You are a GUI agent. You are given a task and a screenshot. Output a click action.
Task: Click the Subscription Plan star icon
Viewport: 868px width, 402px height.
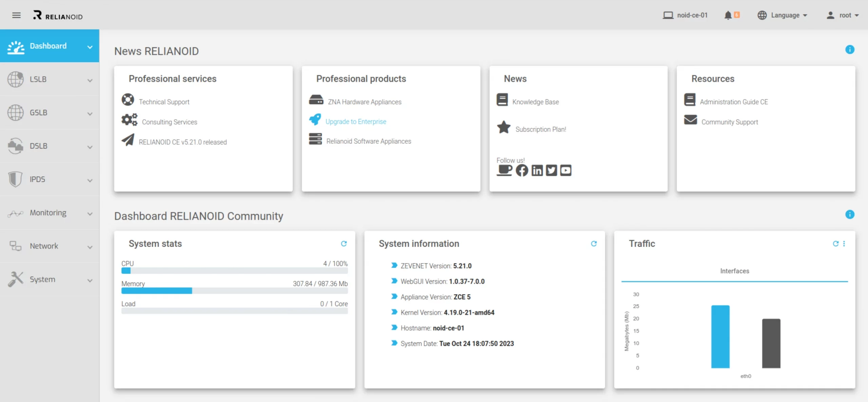click(x=504, y=127)
